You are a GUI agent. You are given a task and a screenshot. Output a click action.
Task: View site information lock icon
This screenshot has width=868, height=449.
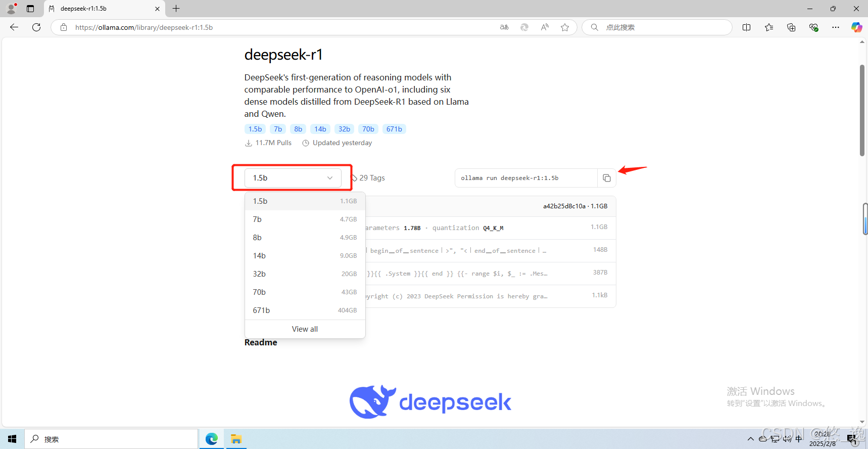tap(64, 27)
